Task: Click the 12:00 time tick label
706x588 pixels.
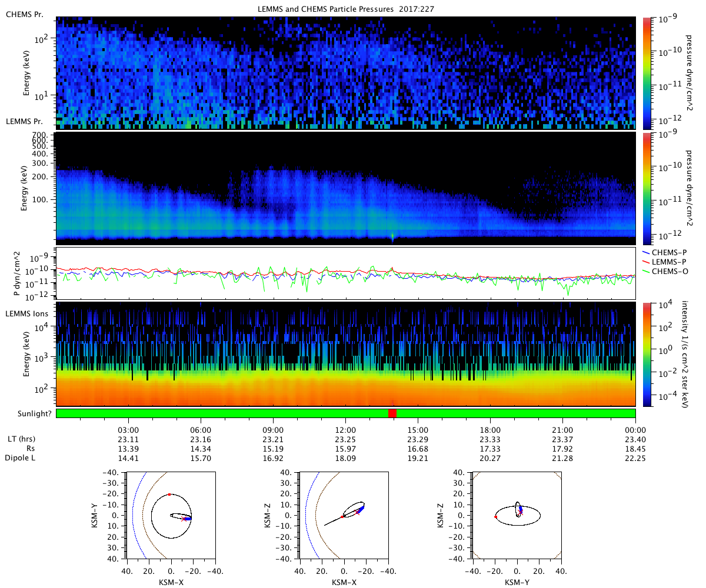Action: tap(345, 430)
